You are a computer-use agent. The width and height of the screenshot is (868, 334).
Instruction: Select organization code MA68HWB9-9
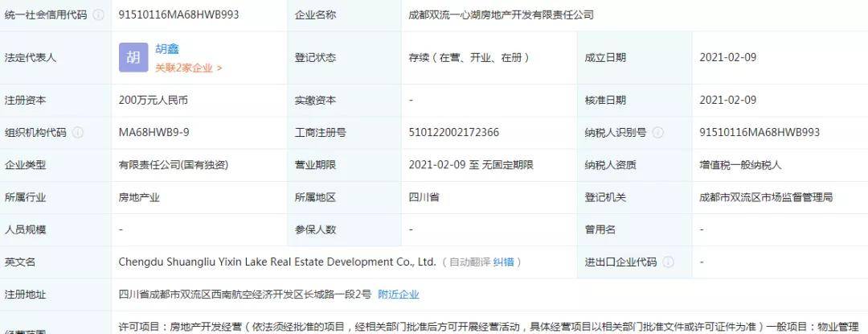[154, 132]
